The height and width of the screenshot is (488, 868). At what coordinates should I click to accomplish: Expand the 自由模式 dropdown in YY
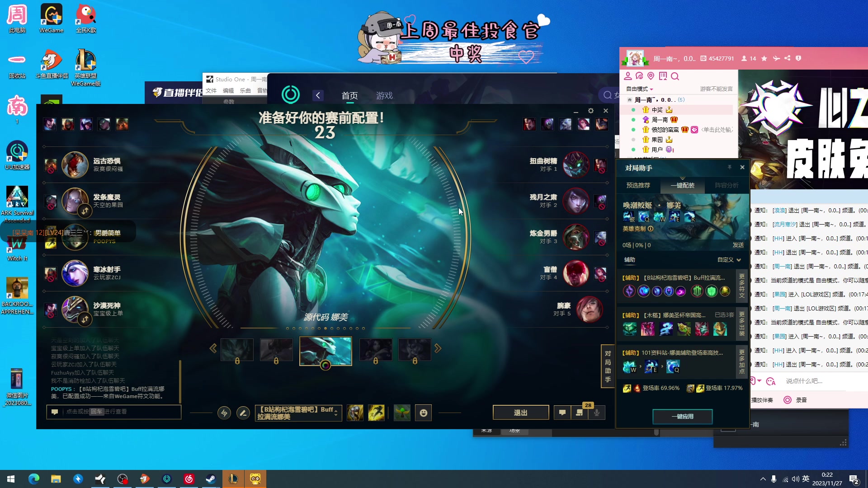[639, 89]
